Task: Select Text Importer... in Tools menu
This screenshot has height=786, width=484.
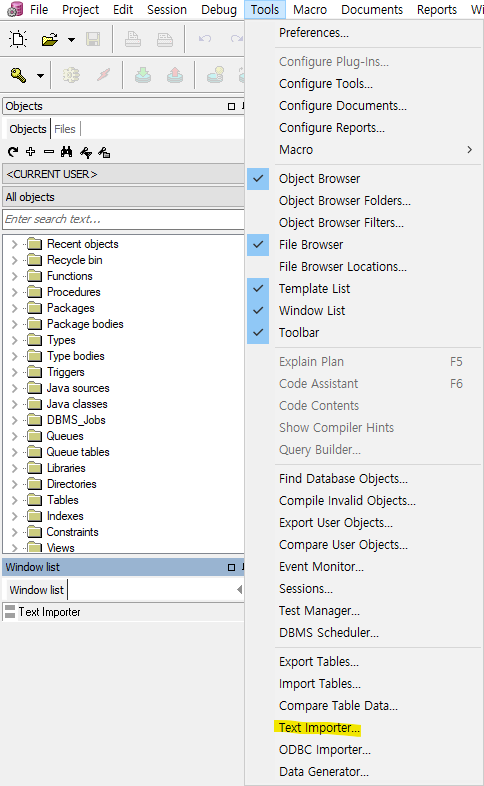Action: 319,728
